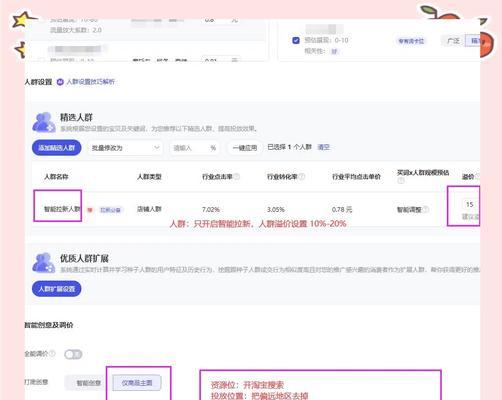Click the help icon next to 智能调整
Viewport: 502px width, 400px height.
coord(426,209)
